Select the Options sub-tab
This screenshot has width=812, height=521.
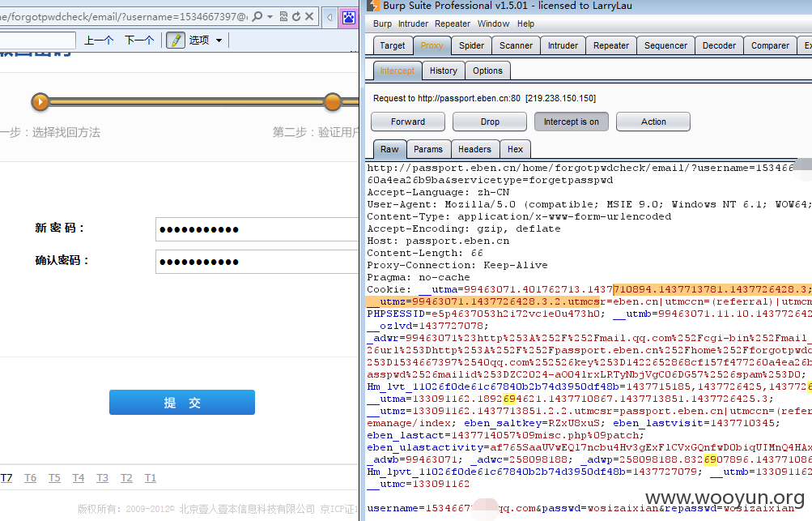pos(487,70)
